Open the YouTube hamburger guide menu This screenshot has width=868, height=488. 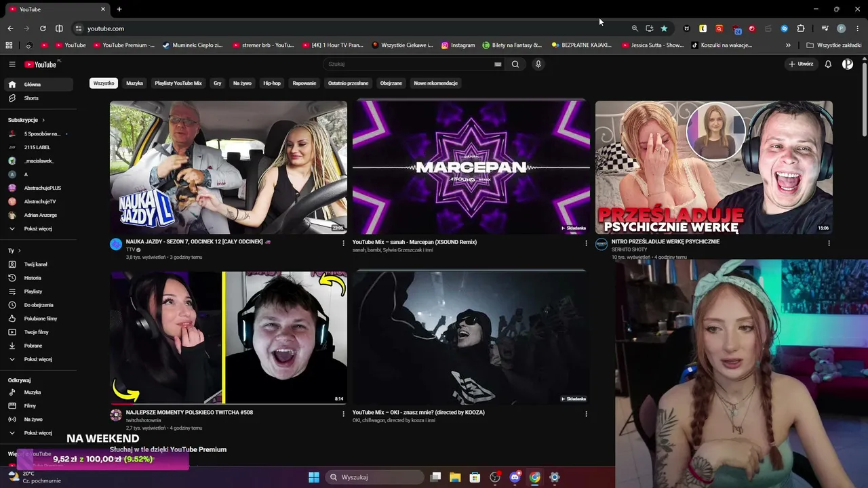click(x=12, y=64)
